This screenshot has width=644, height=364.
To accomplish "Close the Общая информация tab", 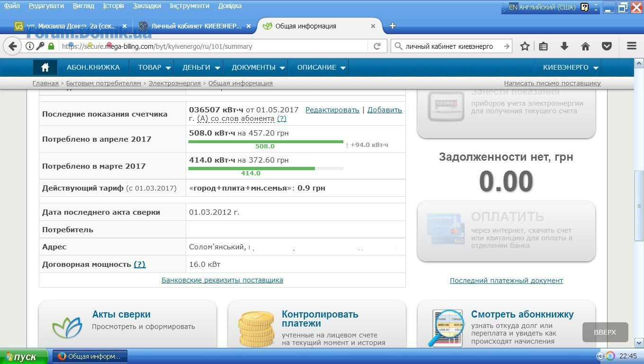I will click(373, 26).
